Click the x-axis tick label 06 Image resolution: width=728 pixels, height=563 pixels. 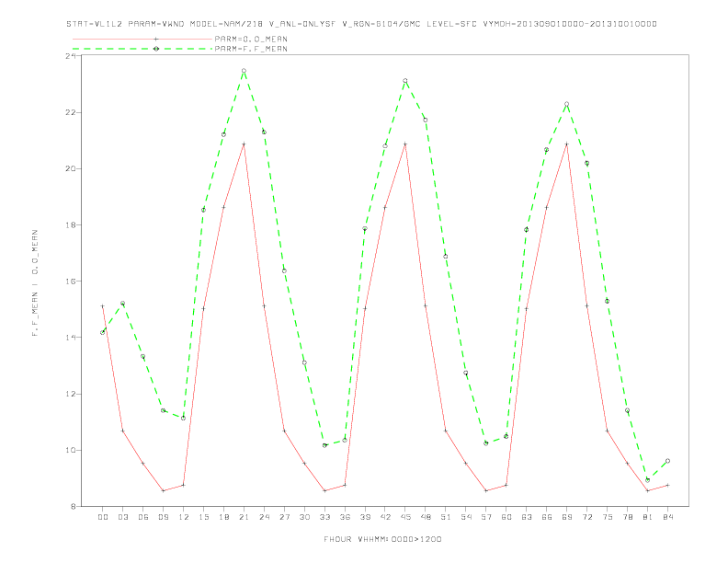click(x=143, y=517)
